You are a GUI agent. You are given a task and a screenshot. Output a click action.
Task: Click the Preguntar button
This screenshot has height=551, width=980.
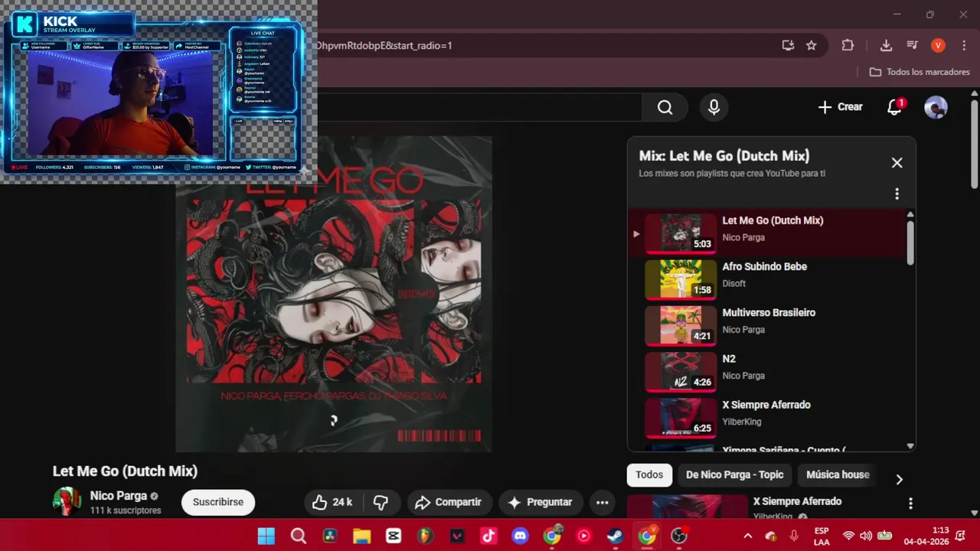541,502
